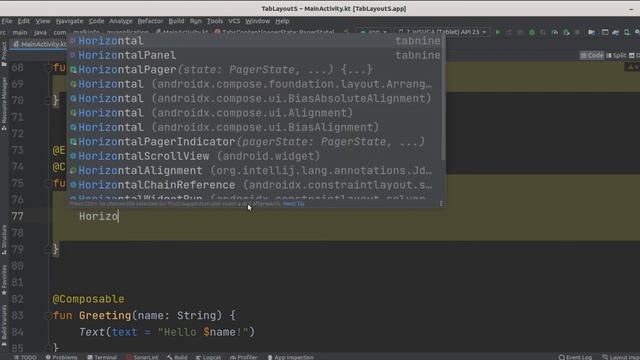Viewport: 640px width, 360px height.
Task: Select the HorizontalChainReference completion
Action: 255,185
